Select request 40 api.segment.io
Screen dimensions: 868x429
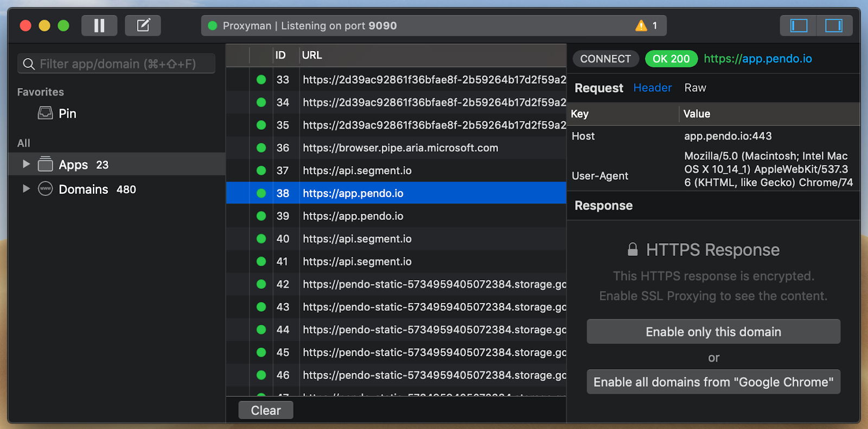pyautogui.click(x=396, y=239)
